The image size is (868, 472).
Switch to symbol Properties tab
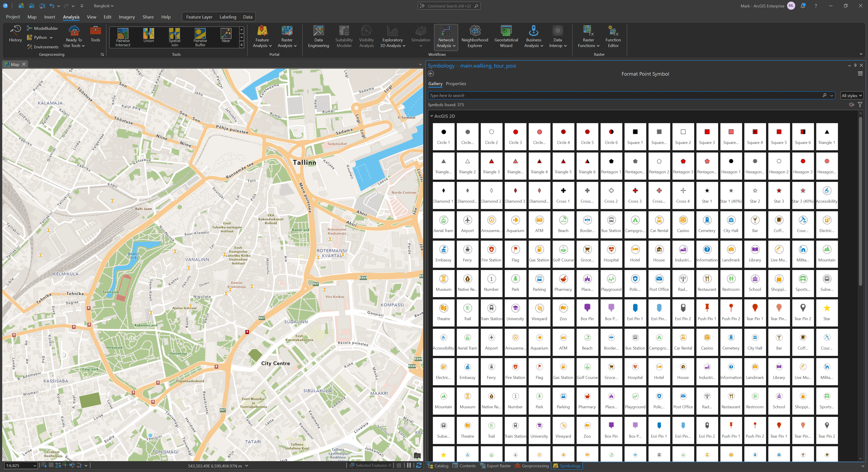[x=456, y=84]
